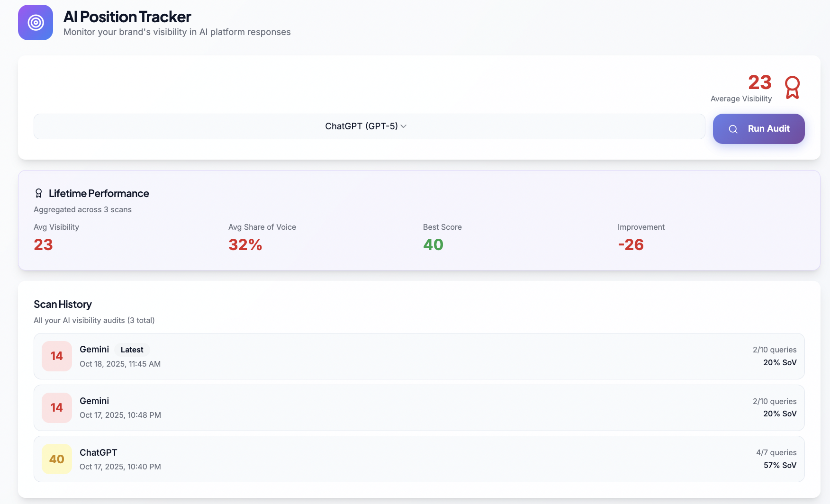
Task: Select the Scan History heading
Action: [62, 304]
